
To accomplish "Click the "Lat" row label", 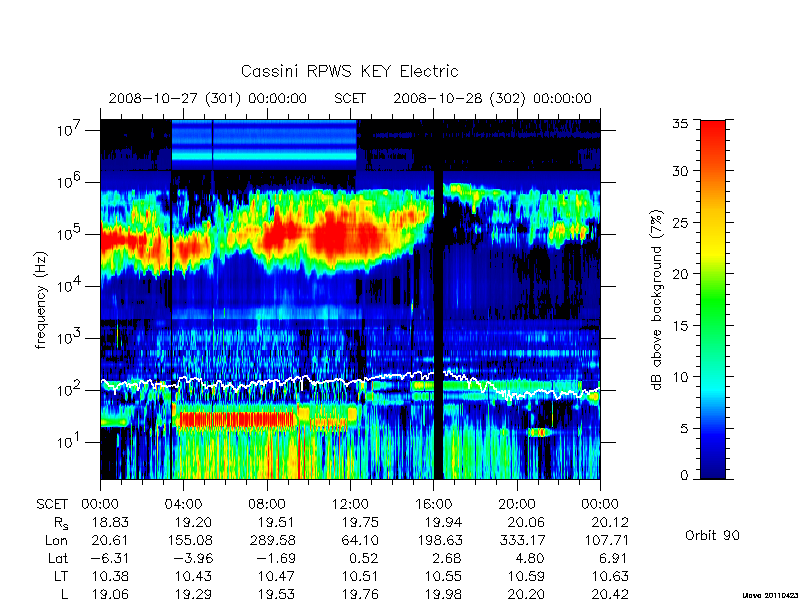I will 58,558.
